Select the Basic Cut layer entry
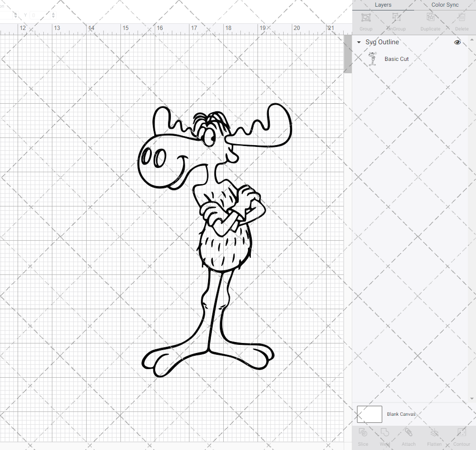 click(397, 59)
